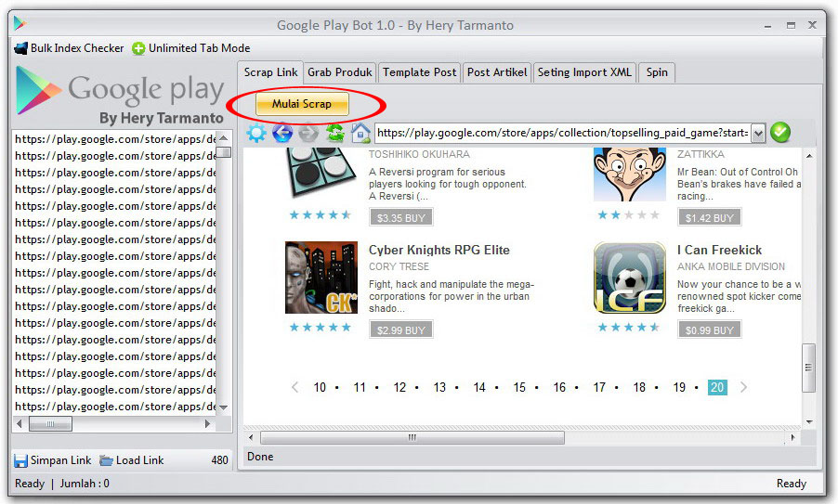Click Cyber Knights RPG Elite thumbnail
The width and height of the screenshot is (838, 504).
pos(321,278)
